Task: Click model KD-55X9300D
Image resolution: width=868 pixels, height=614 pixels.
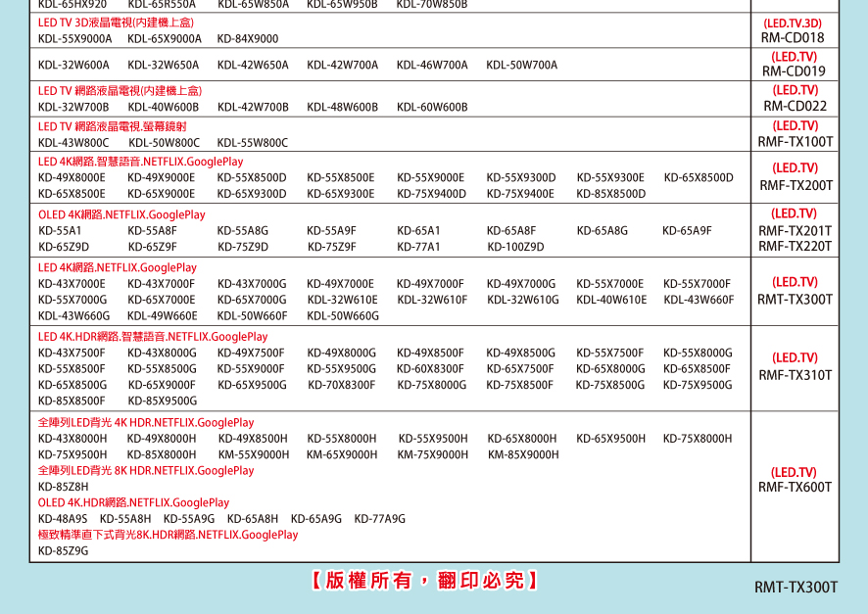Action: tap(521, 177)
